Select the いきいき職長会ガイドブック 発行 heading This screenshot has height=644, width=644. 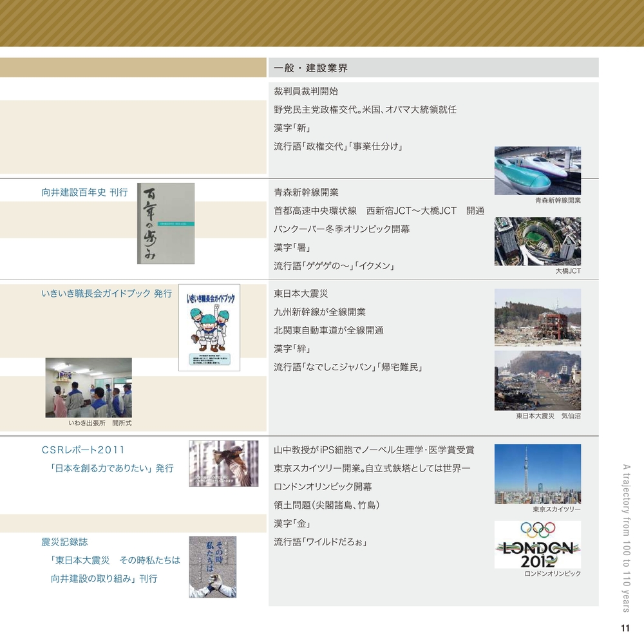pyautogui.click(x=106, y=294)
